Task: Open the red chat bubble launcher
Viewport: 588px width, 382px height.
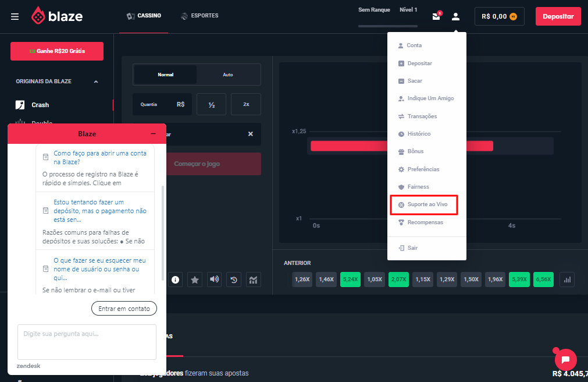Action: coord(565,359)
